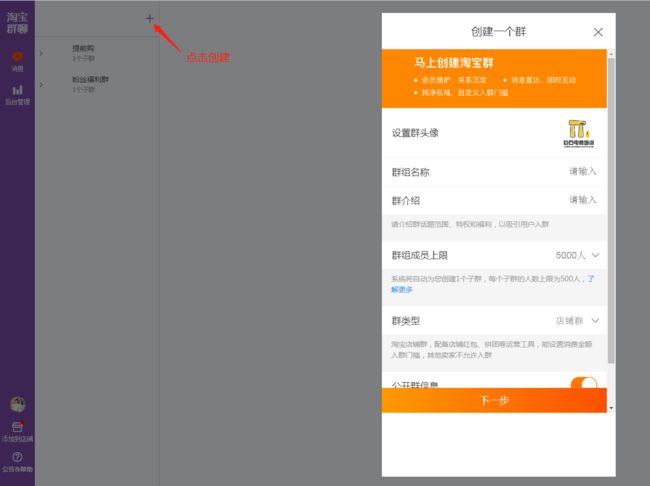The image size is (650, 486).
Task: Click the 设置群头像 label row
Action: [494, 133]
